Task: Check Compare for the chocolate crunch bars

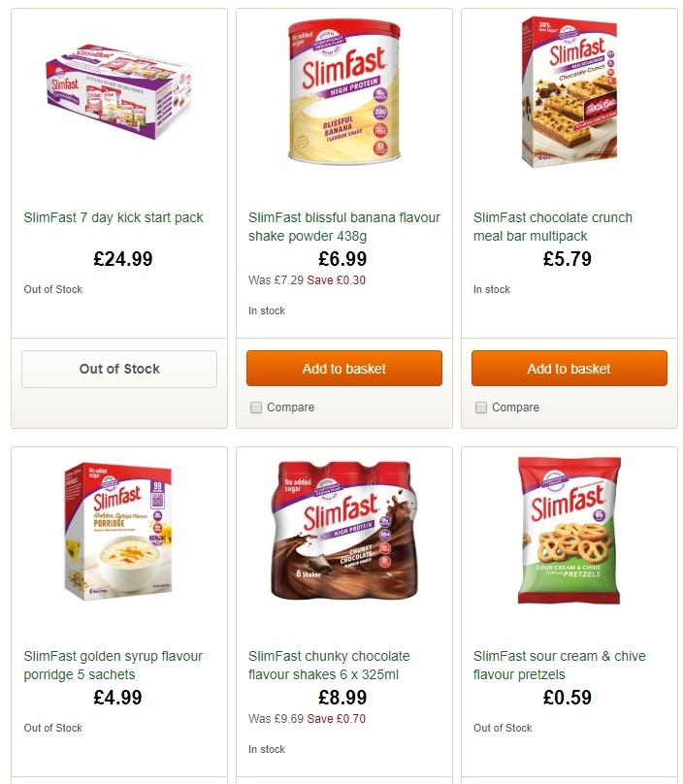Action: pyautogui.click(x=480, y=408)
